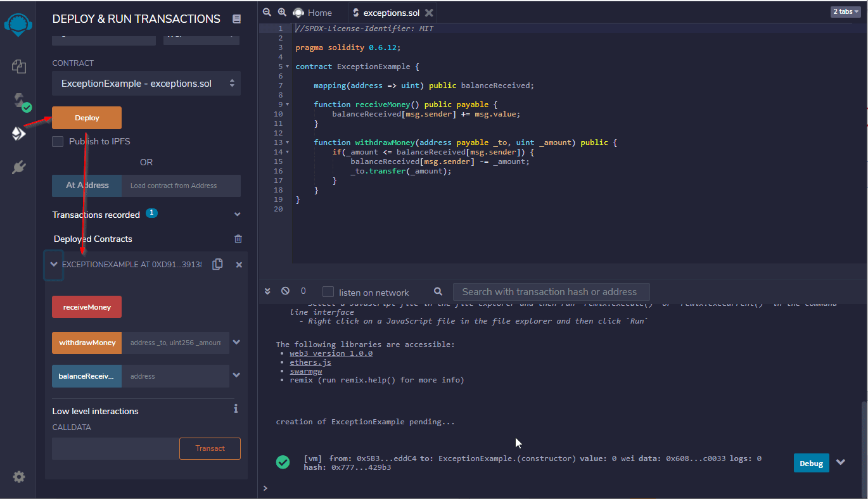Close the exceptions.sol tab with the X
Screen dimensions: 868x499
(429, 13)
